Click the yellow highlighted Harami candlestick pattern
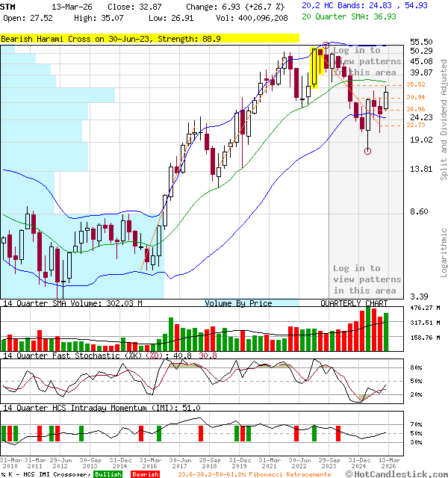This screenshot has height=478, width=448. (316, 68)
